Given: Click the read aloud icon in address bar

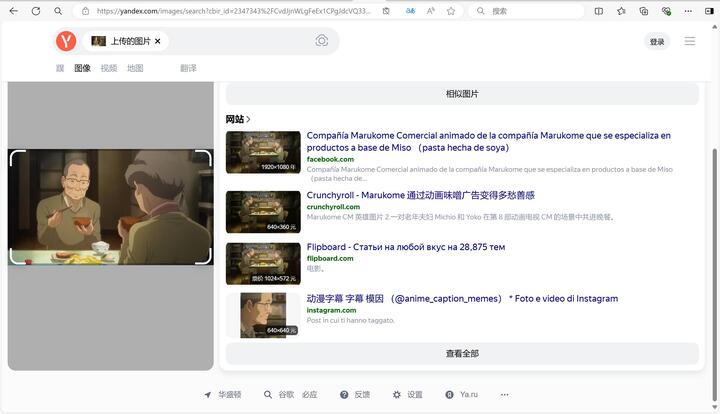Looking at the screenshot, I should 431,11.
